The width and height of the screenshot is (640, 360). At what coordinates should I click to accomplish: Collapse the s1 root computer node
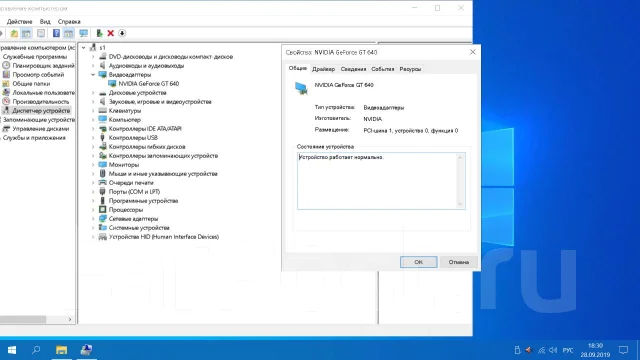[x=84, y=48]
